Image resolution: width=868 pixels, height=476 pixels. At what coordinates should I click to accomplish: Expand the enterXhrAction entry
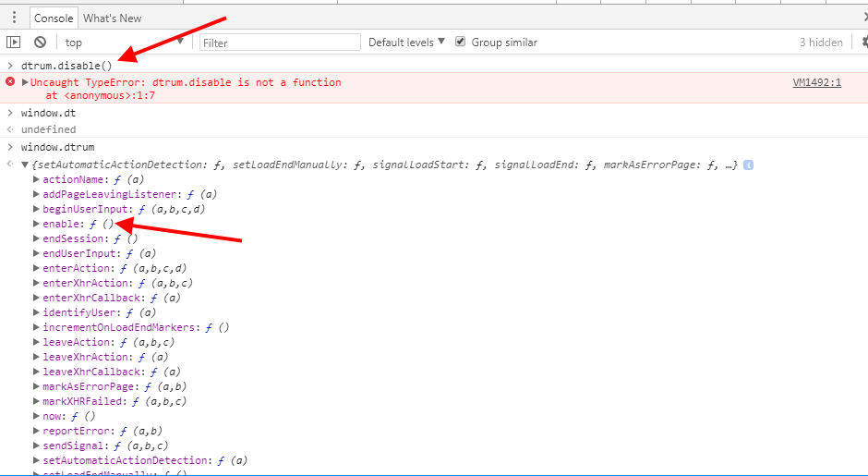[37, 283]
